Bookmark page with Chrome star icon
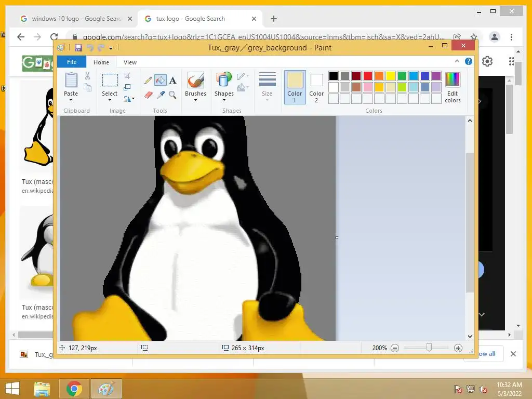The height and width of the screenshot is (399, 532). coord(474,37)
